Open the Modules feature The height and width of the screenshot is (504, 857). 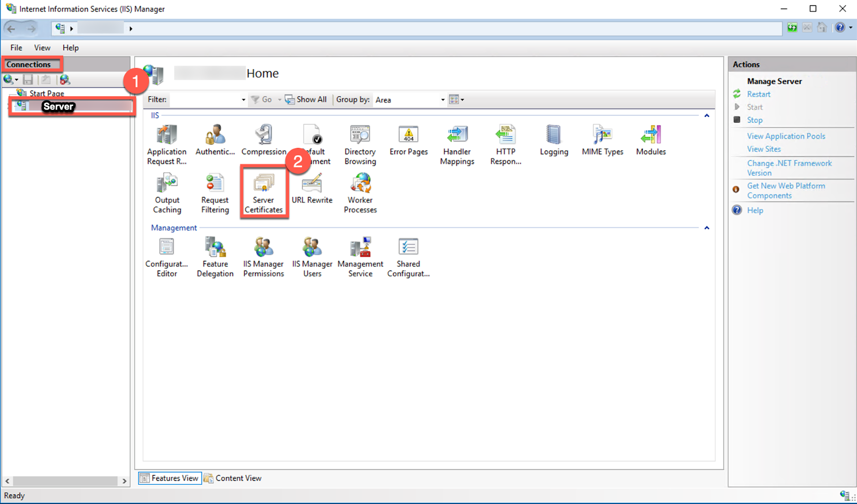(651, 140)
